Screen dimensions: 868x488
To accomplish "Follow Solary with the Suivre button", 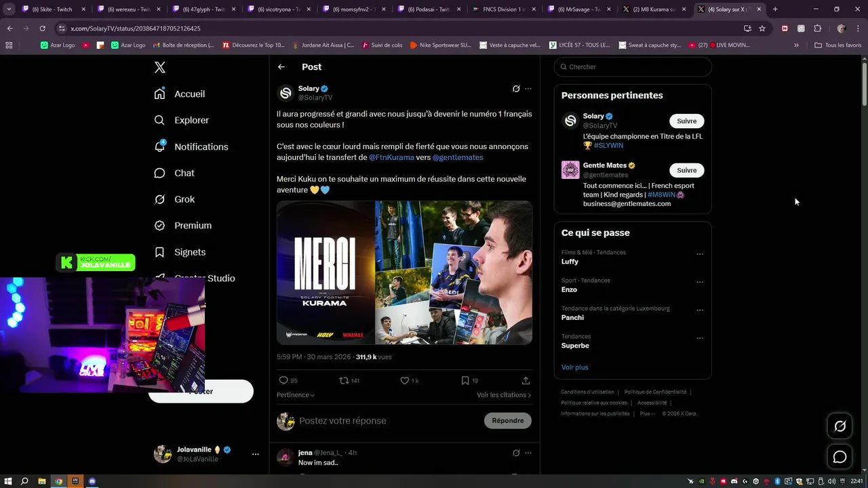I will (x=686, y=121).
